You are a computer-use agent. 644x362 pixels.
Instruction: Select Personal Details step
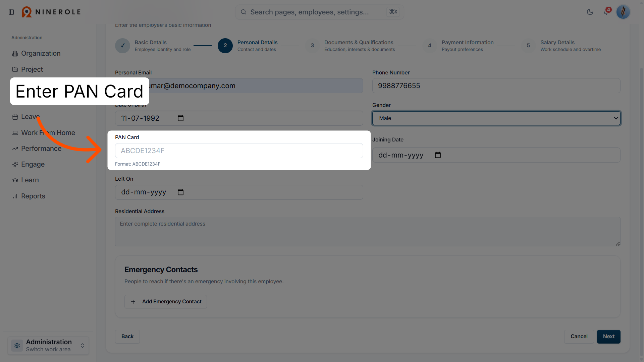[248, 46]
